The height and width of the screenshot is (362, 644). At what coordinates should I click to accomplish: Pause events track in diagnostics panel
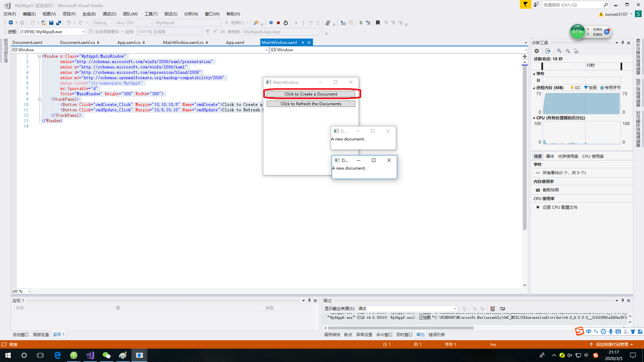[538, 80]
